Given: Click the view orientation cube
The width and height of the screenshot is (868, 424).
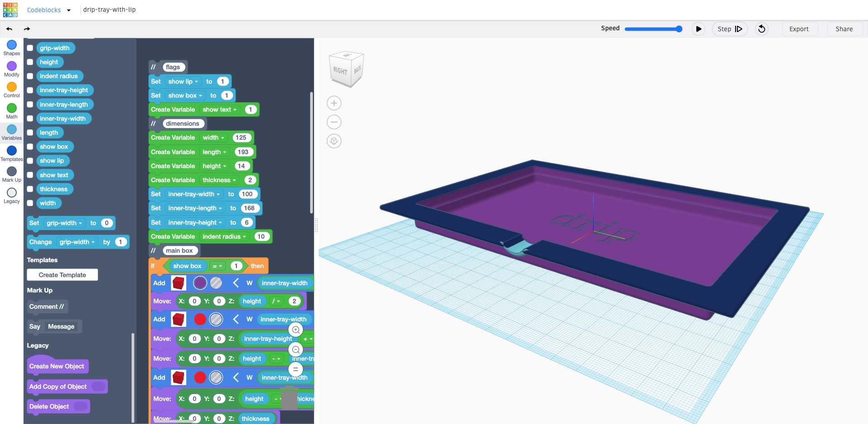Looking at the screenshot, I should [346, 69].
